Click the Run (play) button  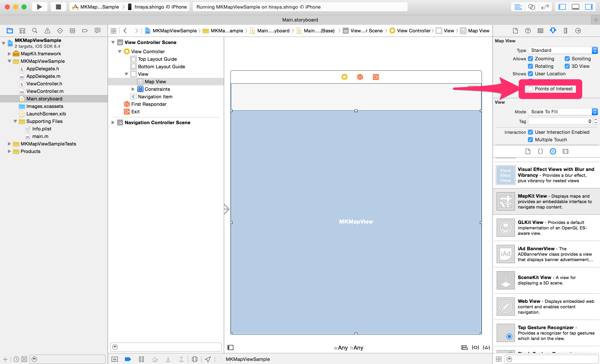coord(39,7)
